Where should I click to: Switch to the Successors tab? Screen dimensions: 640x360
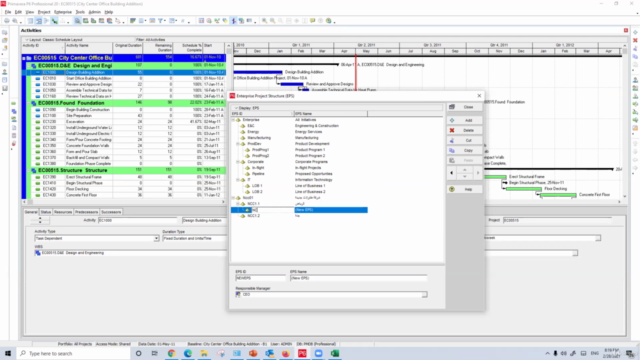coord(111,212)
